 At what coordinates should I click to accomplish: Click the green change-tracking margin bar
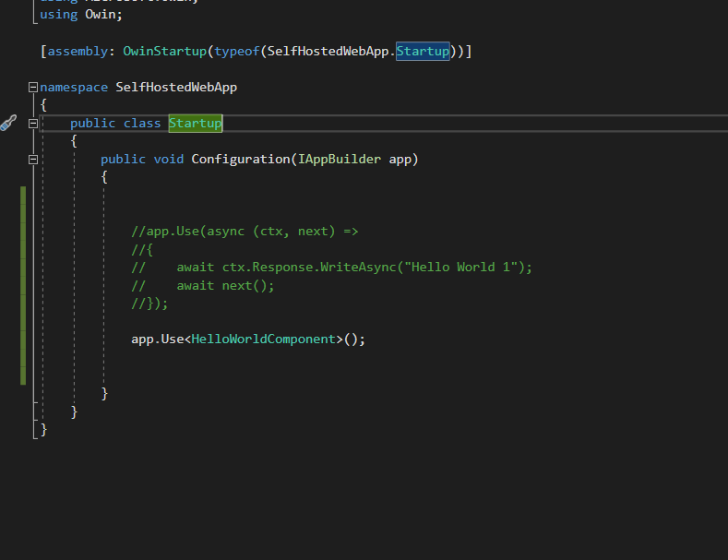(23, 286)
